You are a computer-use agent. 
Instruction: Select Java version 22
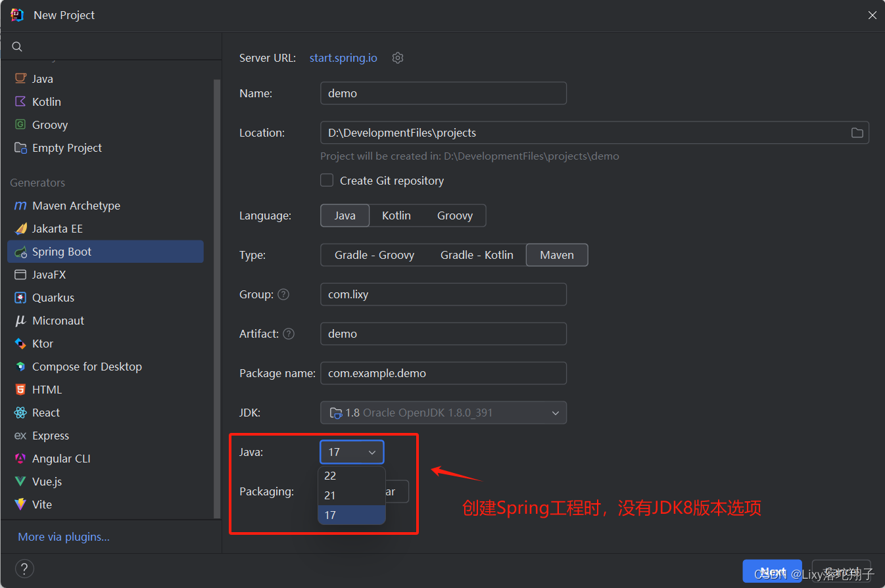click(352, 476)
